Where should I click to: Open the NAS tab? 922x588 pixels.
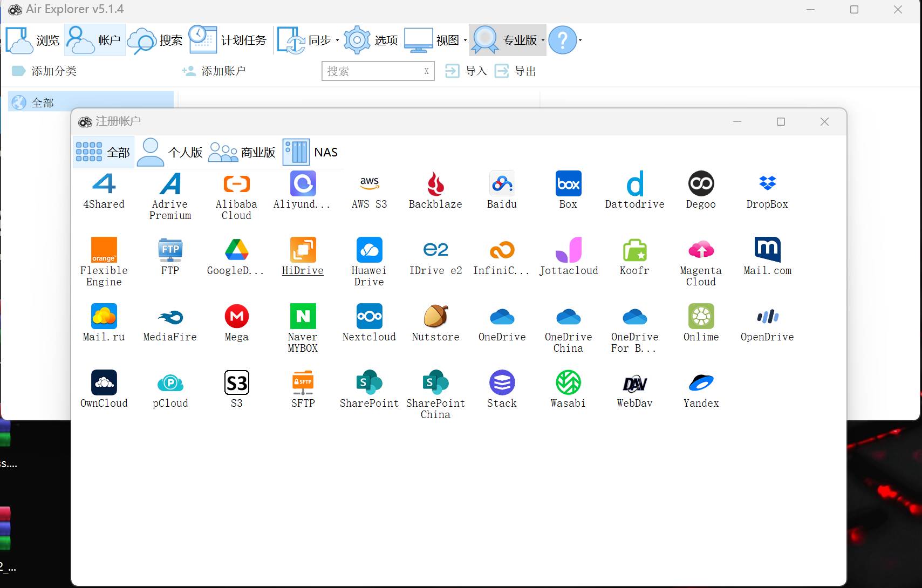click(x=311, y=153)
